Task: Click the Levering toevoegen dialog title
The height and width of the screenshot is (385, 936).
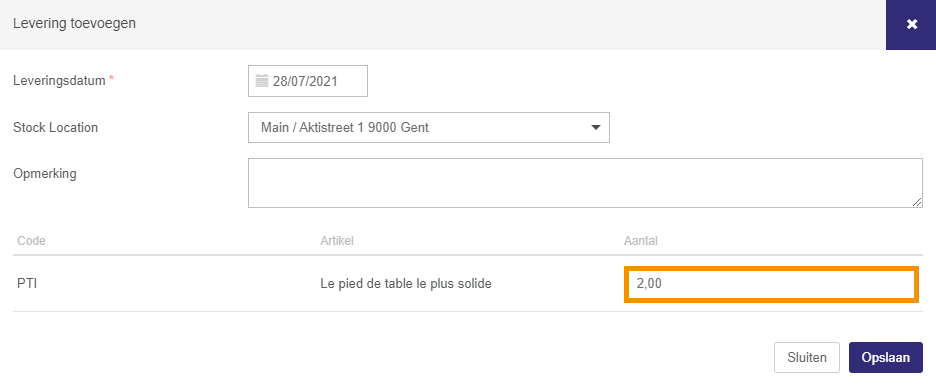Action: click(75, 24)
